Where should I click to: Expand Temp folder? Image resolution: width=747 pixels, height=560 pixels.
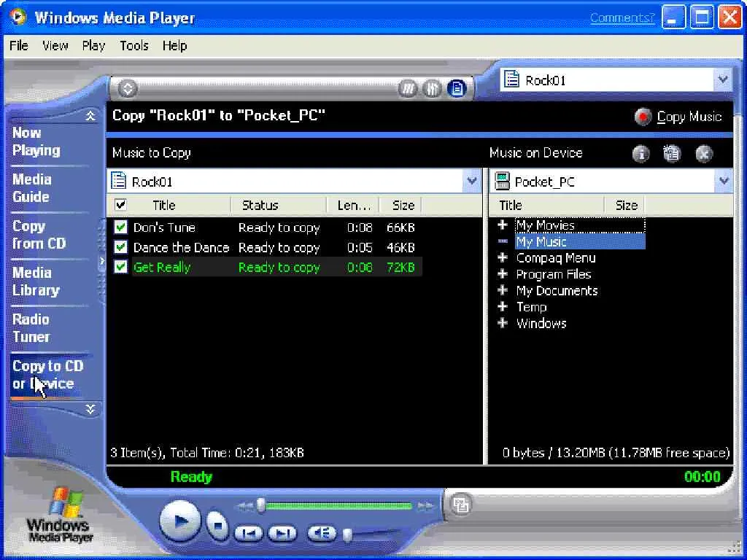pos(502,307)
